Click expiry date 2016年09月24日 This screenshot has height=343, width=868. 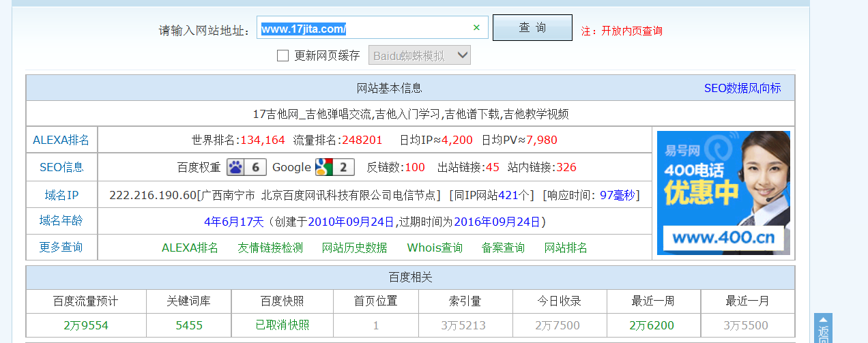pyautogui.click(x=497, y=222)
